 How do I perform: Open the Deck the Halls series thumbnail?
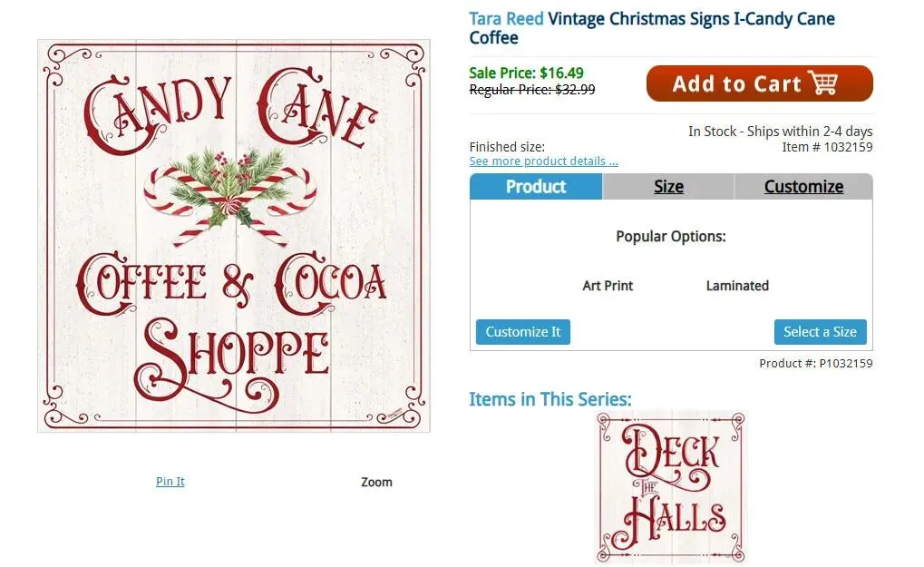coord(670,487)
